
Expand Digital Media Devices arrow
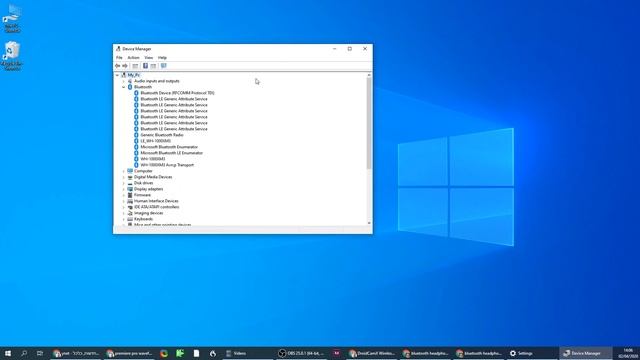pos(124,177)
